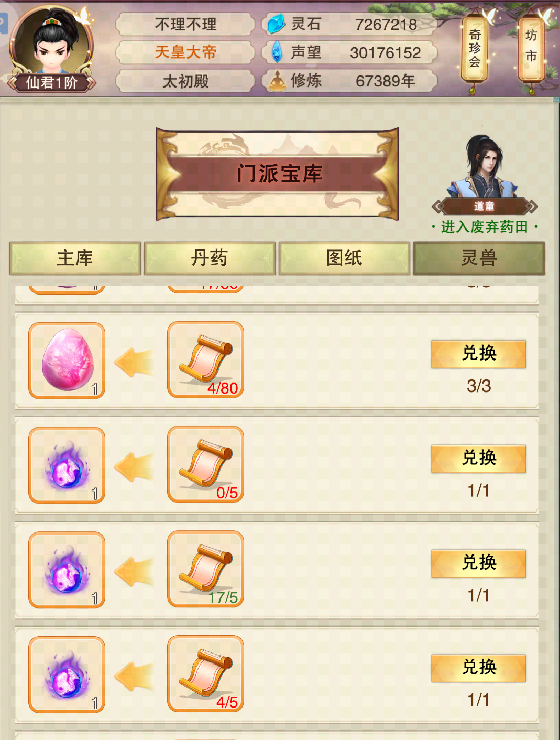Image resolution: width=560 pixels, height=740 pixels.
Task: Open the 进入废弃药田 link
Action: [485, 227]
